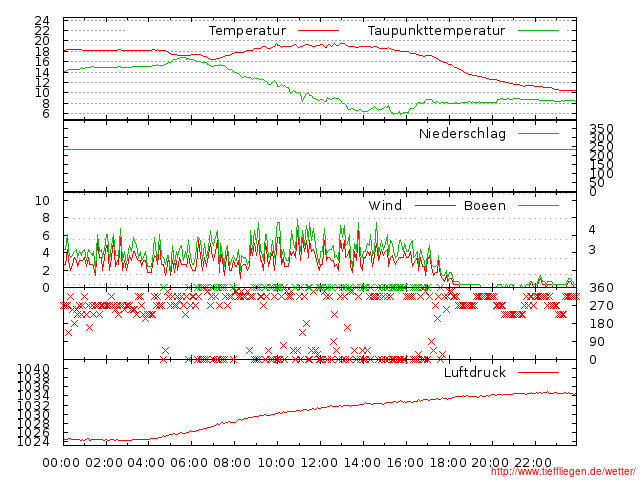The width and height of the screenshot is (640, 480).
Task: Click the 24 temperature axis value
Action: tap(42, 20)
